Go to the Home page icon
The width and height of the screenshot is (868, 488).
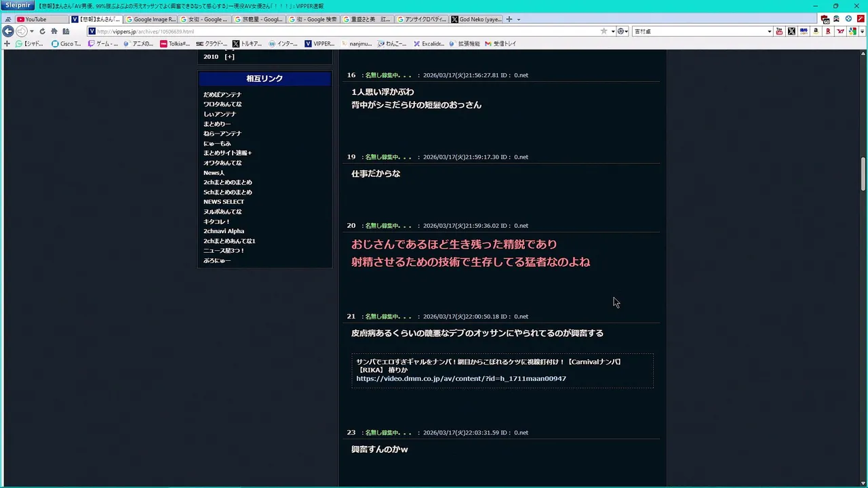pyautogui.click(x=54, y=31)
